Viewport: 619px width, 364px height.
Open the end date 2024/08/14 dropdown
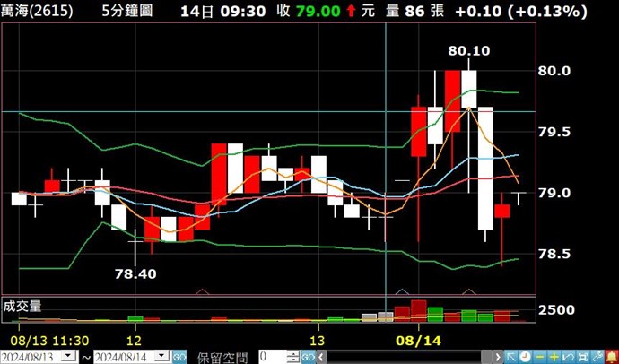[x=163, y=357]
